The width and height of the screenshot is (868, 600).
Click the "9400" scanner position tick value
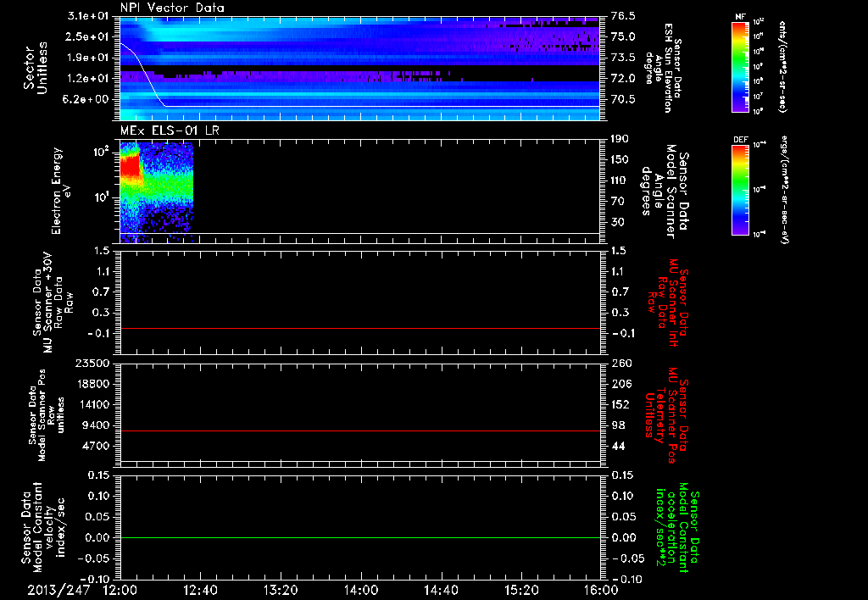click(97, 425)
